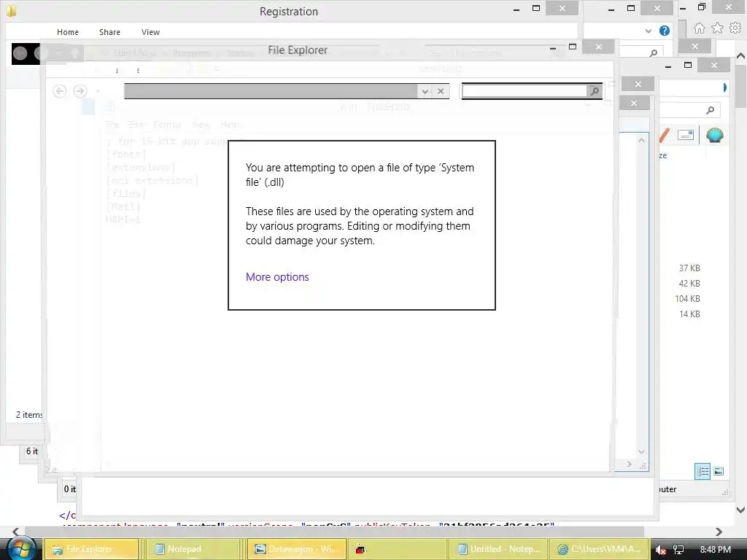This screenshot has width=747, height=560.
Task: Click the network tray icon
Action: [x=678, y=550]
